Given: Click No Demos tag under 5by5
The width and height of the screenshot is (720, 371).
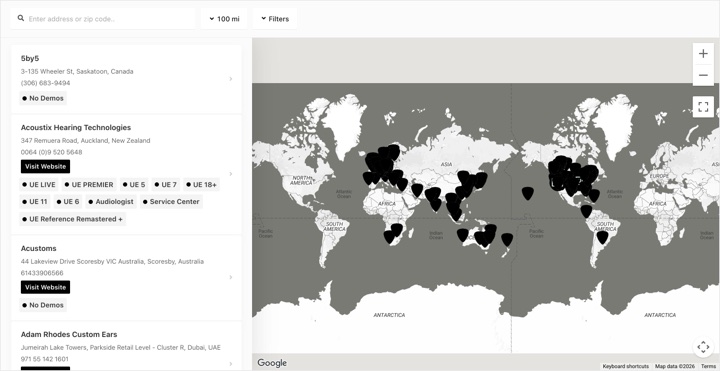Looking at the screenshot, I should pyautogui.click(x=43, y=98).
